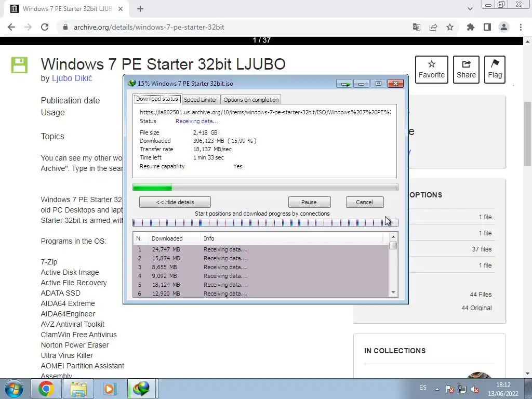Click the share page icon in address bar
This screenshot has width=532, height=399.
click(x=433, y=27)
